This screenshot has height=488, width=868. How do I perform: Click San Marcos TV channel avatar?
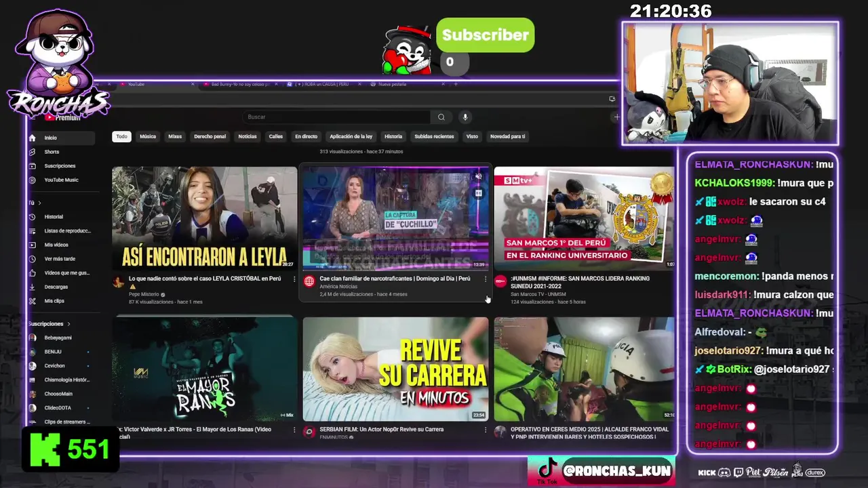coord(500,281)
